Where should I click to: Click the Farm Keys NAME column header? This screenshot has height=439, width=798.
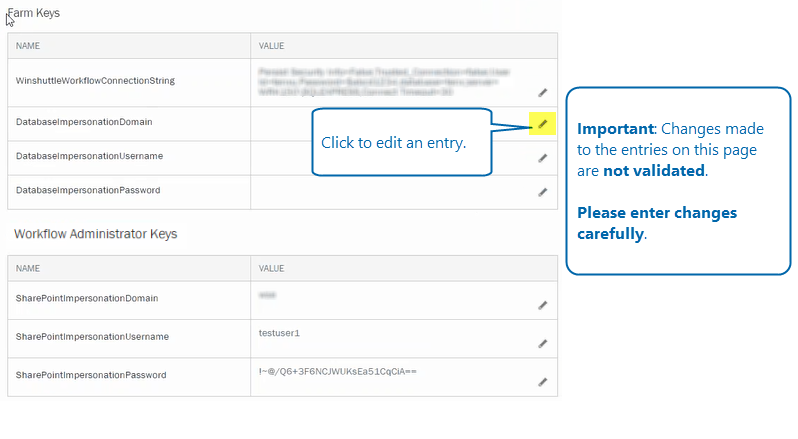27,46
